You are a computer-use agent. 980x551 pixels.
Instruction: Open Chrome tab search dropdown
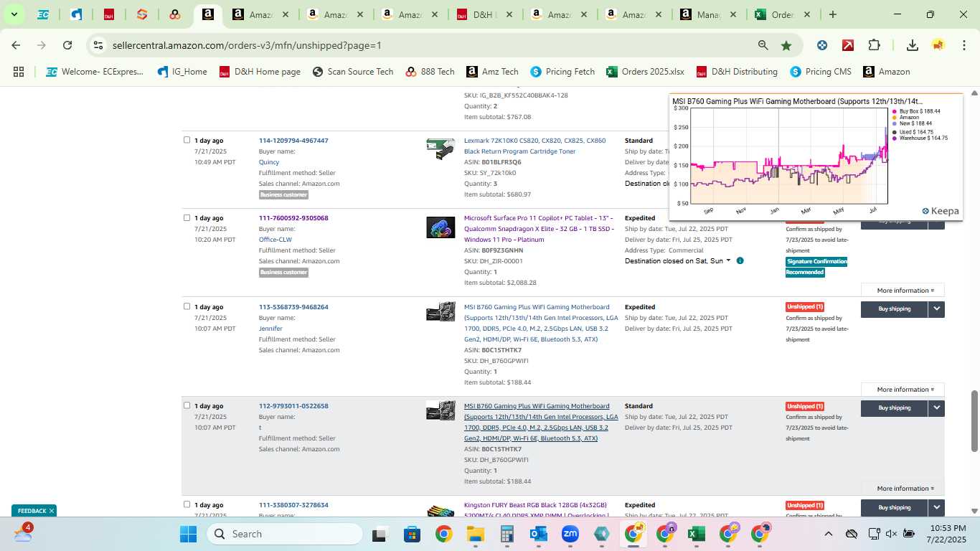point(14,14)
